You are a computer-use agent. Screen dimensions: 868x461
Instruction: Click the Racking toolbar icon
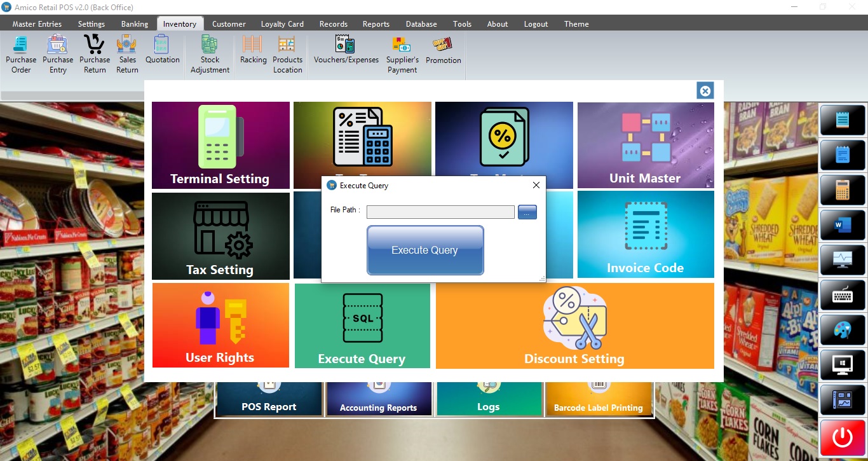tap(253, 51)
